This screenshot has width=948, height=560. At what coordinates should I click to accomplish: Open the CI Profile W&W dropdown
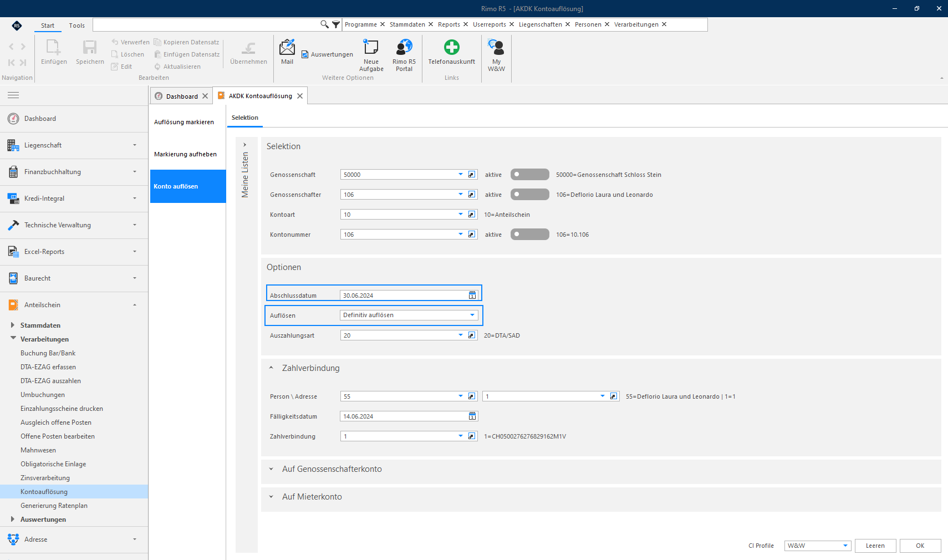click(x=818, y=546)
